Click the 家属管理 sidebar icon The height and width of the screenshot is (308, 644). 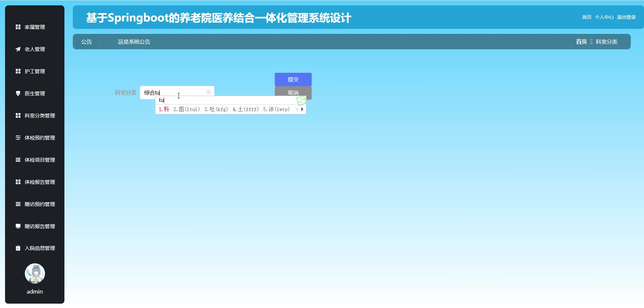click(18, 27)
